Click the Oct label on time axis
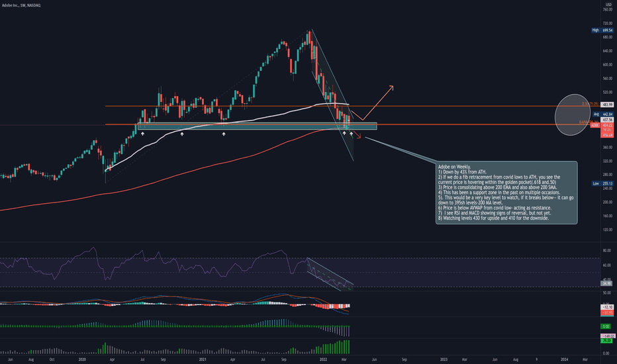 (52, 359)
